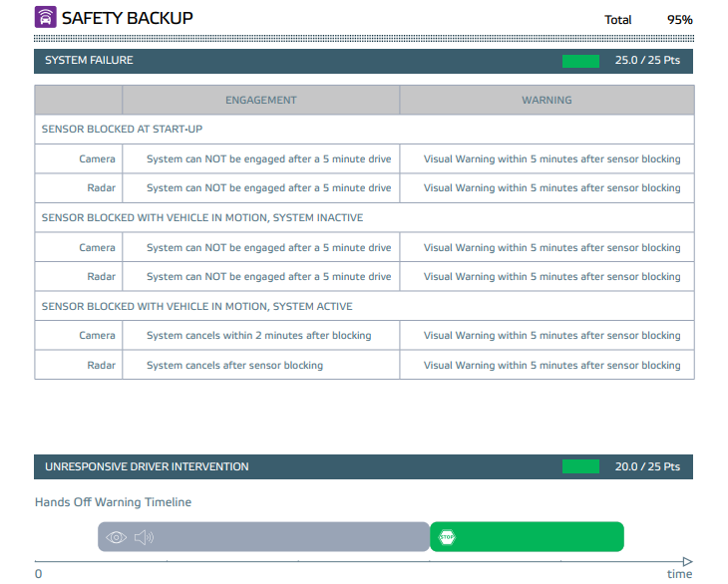Click the Warning column header
This screenshot has width=728, height=584.
click(546, 100)
